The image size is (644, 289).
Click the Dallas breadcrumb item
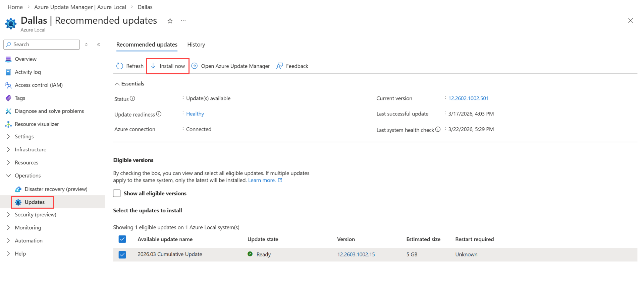coord(145,7)
